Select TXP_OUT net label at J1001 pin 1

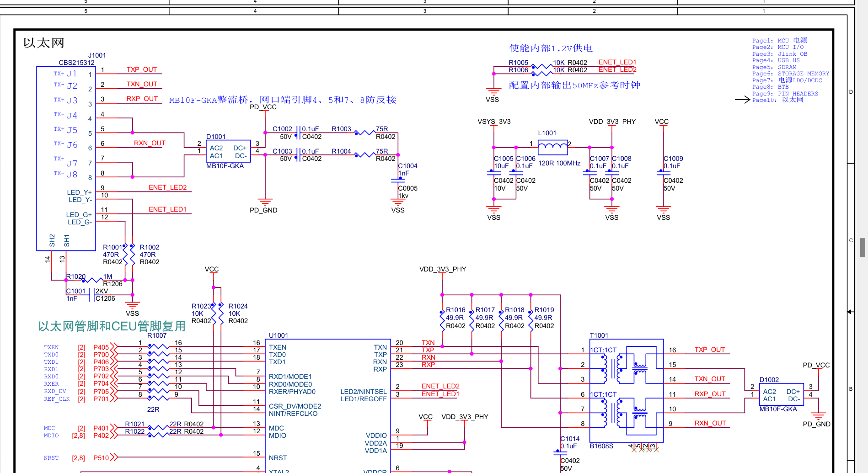click(142, 69)
